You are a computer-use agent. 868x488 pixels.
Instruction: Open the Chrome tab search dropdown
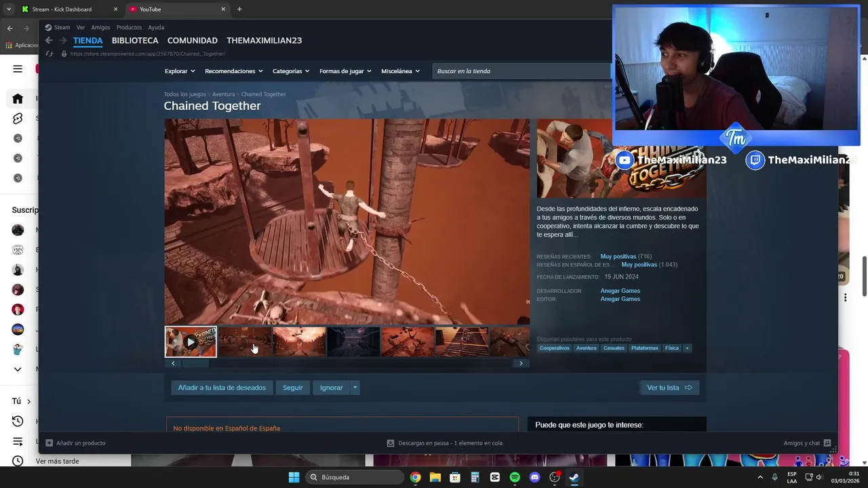pyautogui.click(x=9, y=9)
